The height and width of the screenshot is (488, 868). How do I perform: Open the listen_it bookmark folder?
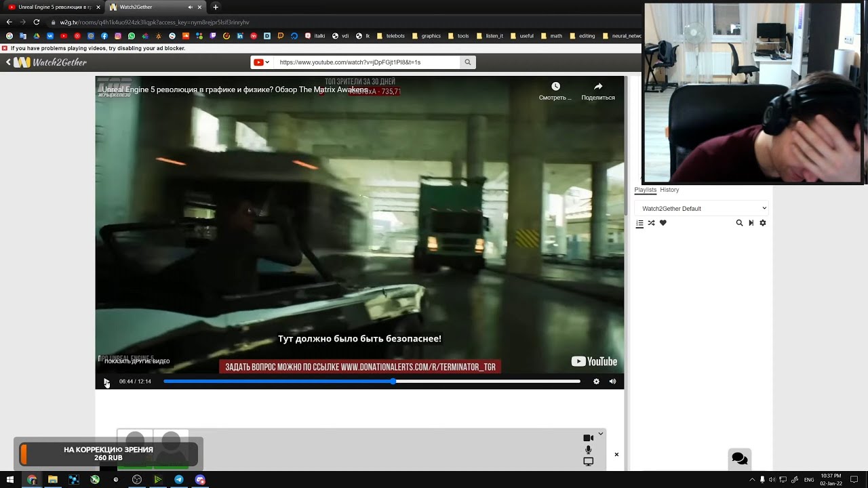[490, 36]
